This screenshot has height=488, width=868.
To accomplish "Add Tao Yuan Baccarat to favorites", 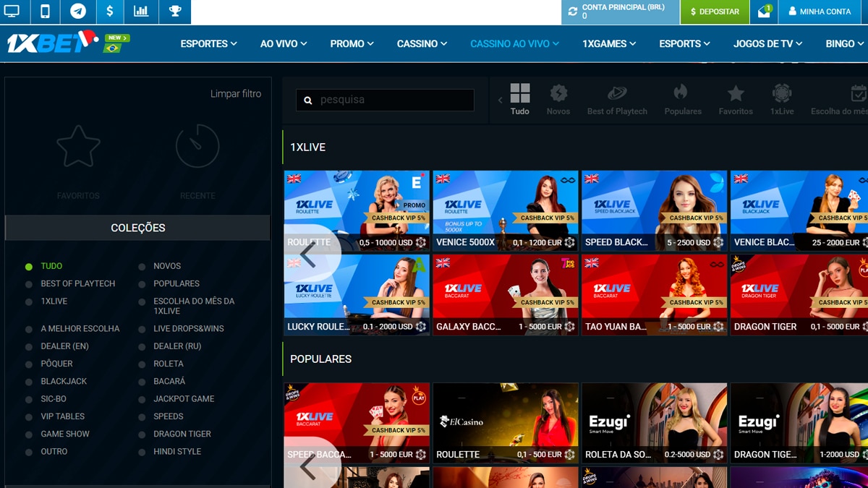I will pos(718,327).
